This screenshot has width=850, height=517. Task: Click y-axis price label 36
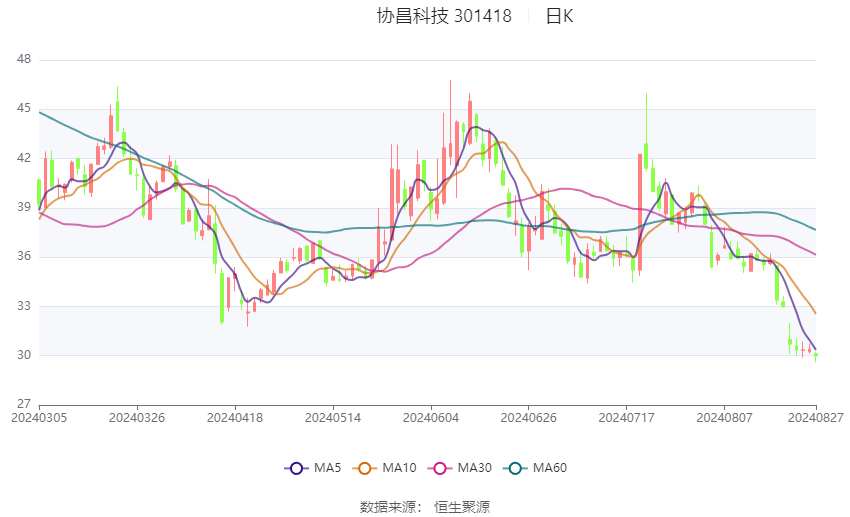pos(24,256)
